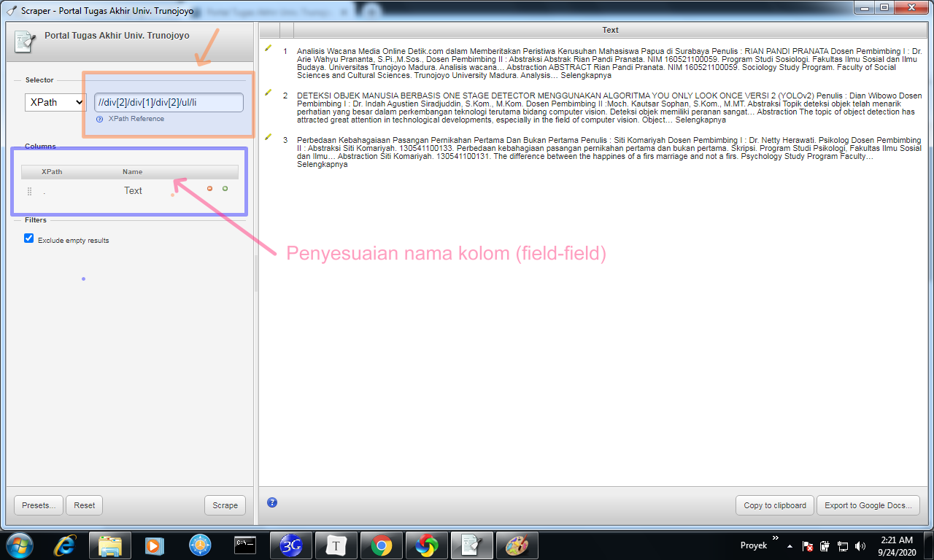Open the 3G modem app in taskbar
The image size is (934, 560).
pyautogui.click(x=291, y=545)
